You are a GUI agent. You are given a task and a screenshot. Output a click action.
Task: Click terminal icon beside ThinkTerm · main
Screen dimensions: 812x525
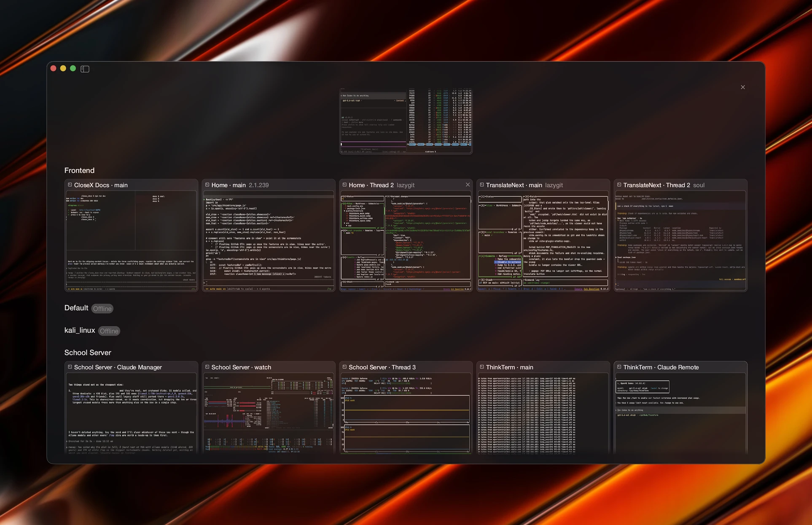point(482,367)
